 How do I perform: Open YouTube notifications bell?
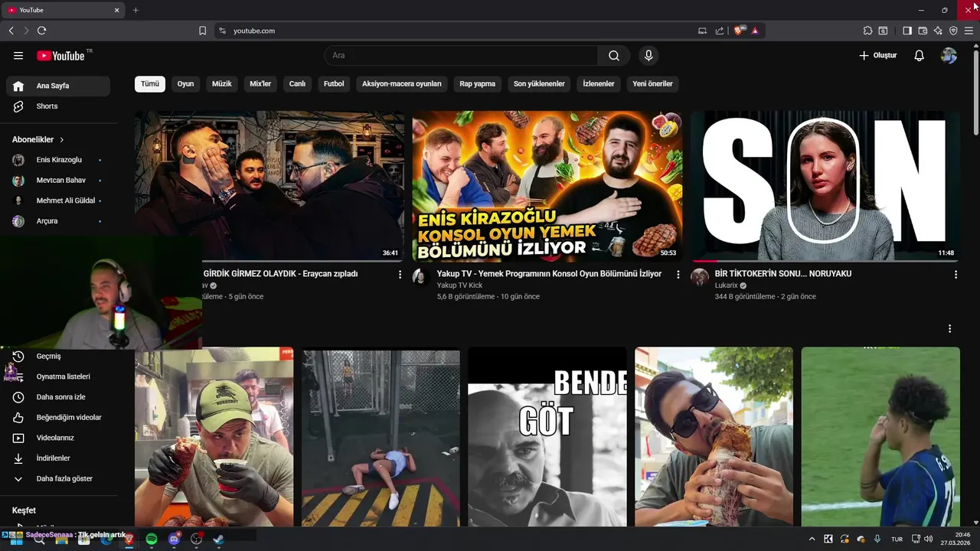920,56
